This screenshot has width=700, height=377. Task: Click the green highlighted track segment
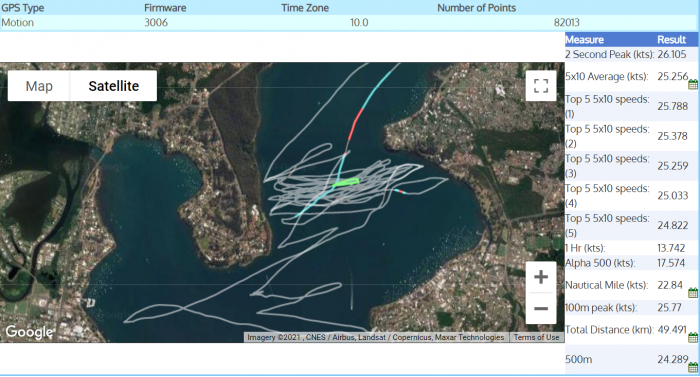[346, 183]
